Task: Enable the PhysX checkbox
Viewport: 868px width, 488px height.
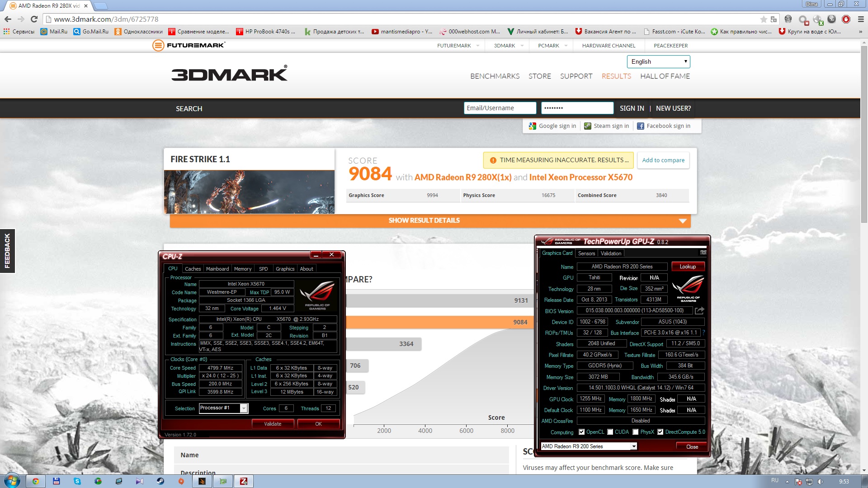Action: (x=635, y=432)
